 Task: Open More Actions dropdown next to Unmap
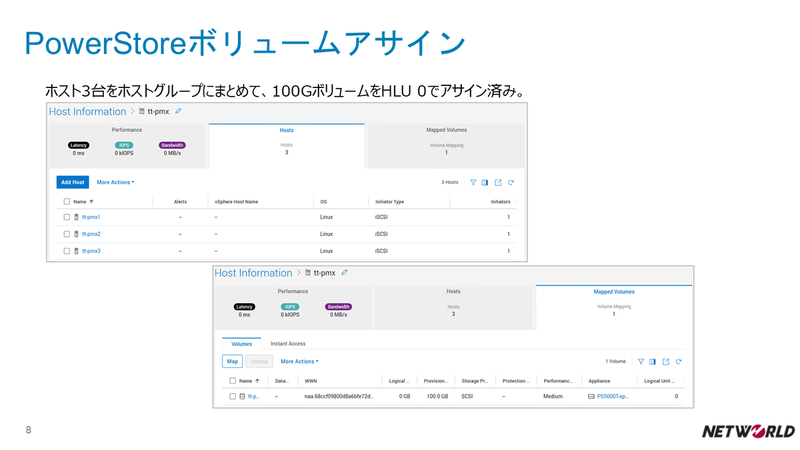pyautogui.click(x=299, y=361)
